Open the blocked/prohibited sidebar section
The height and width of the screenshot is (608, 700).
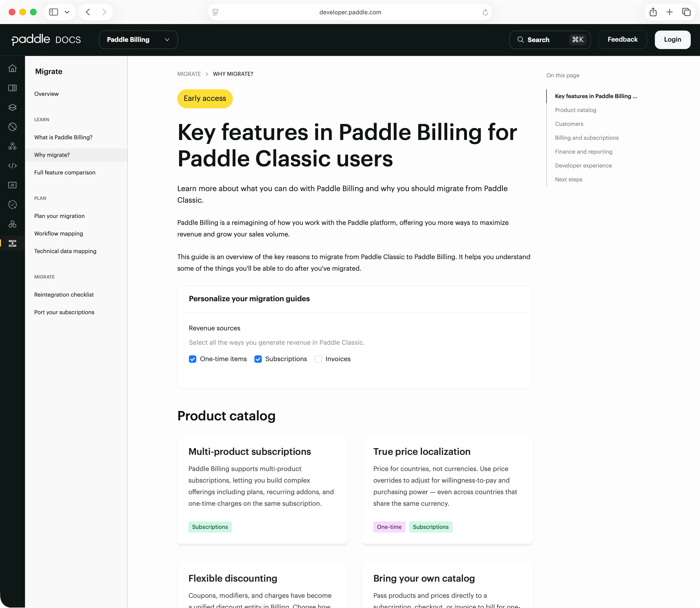[x=12, y=127]
